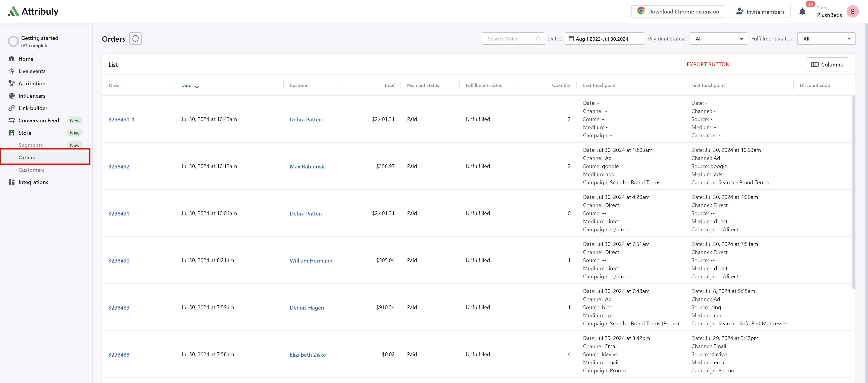Viewport: 868px width, 383px height.
Task: Click the Attribuly logo
Action: (33, 11)
